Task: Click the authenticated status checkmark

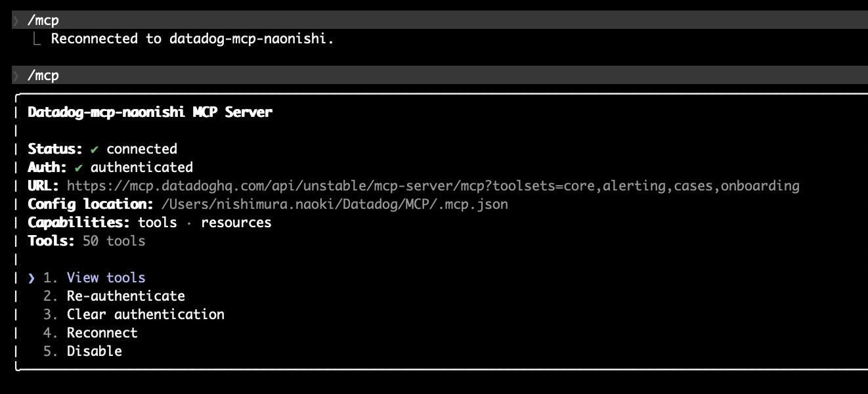Action: point(79,167)
